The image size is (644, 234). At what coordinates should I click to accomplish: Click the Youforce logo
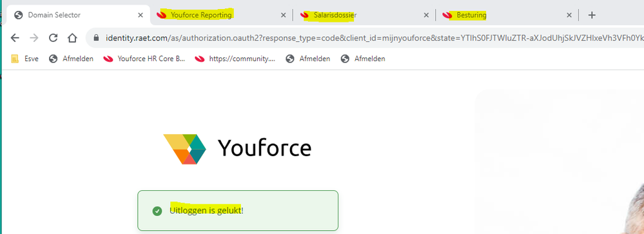(x=237, y=149)
